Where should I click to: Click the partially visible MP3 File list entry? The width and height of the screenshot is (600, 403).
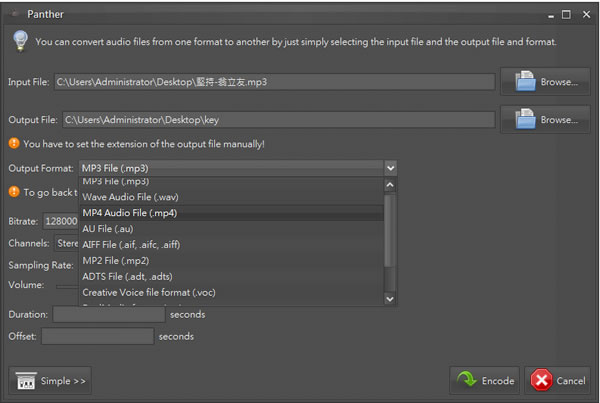(x=231, y=182)
